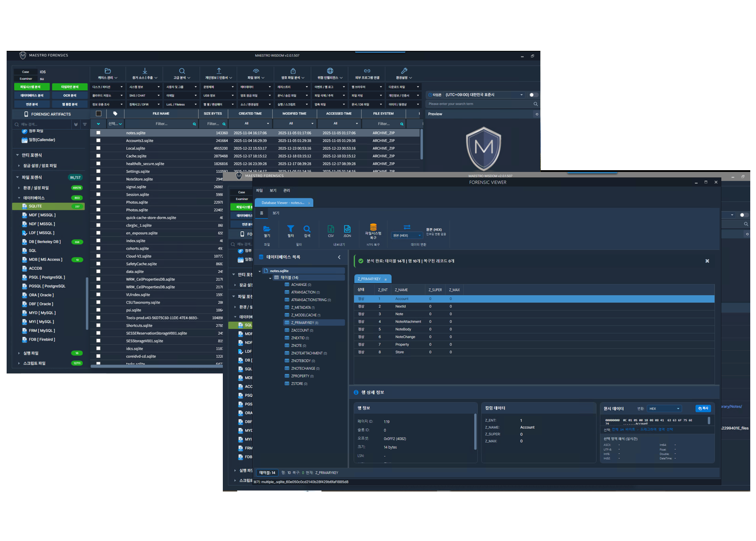This screenshot has height=541, width=756.
Task: Open the 케이스 관리 folder icon menu
Action: pyautogui.click(x=107, y=71)
